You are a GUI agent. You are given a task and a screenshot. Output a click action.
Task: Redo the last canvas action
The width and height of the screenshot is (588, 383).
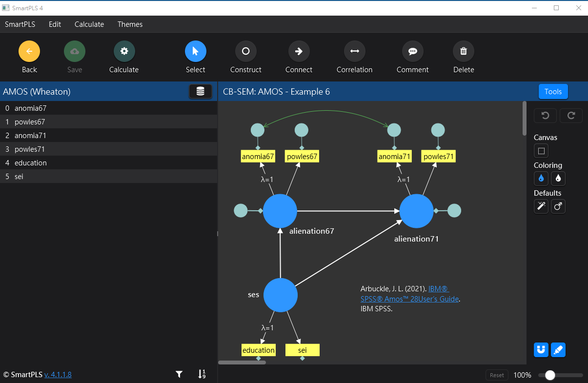click(571, 116)
